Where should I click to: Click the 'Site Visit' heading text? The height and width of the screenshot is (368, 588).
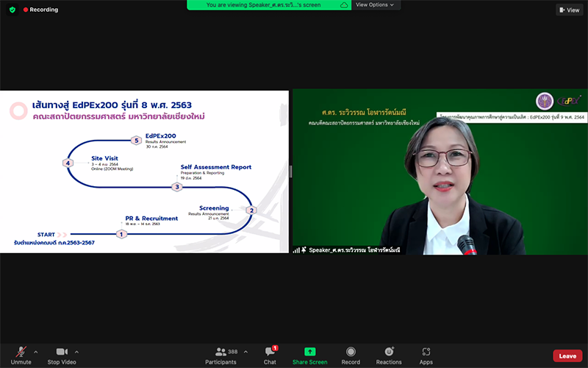tap(104, 158)
